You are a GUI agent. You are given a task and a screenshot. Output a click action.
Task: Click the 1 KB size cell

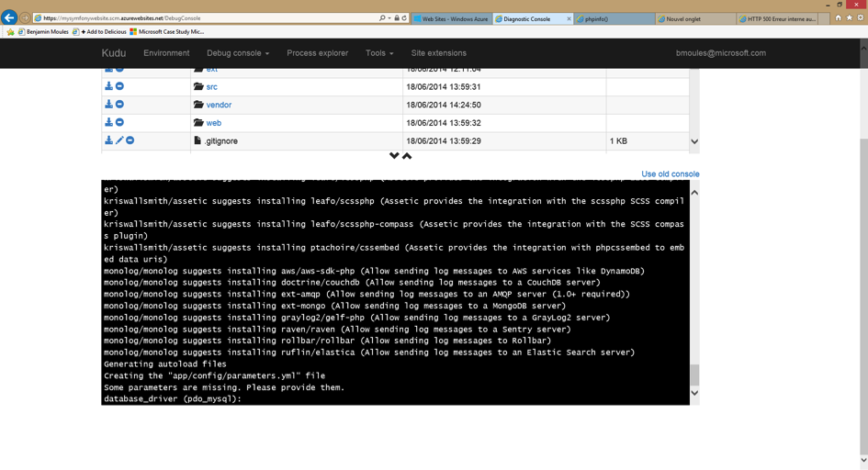618,141
